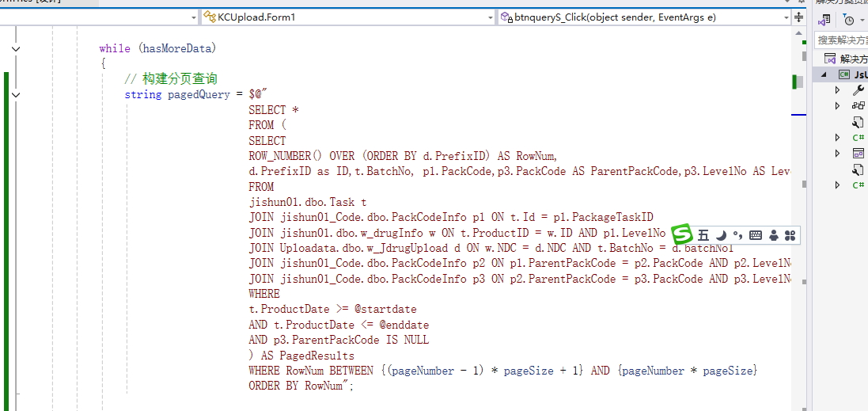Viewport: 868px width, 411px height.
Task: Click the split editor window button
Action: pyautogui.click(x=799, y=17)
